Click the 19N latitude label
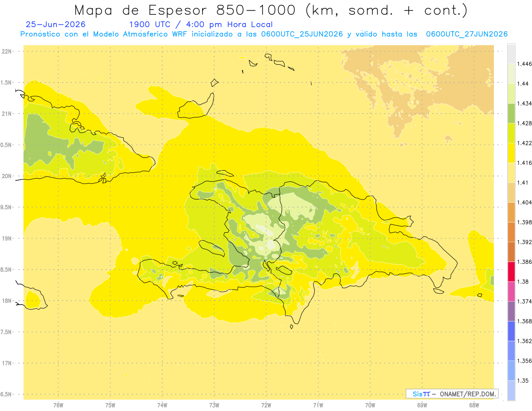 [6, 239]
